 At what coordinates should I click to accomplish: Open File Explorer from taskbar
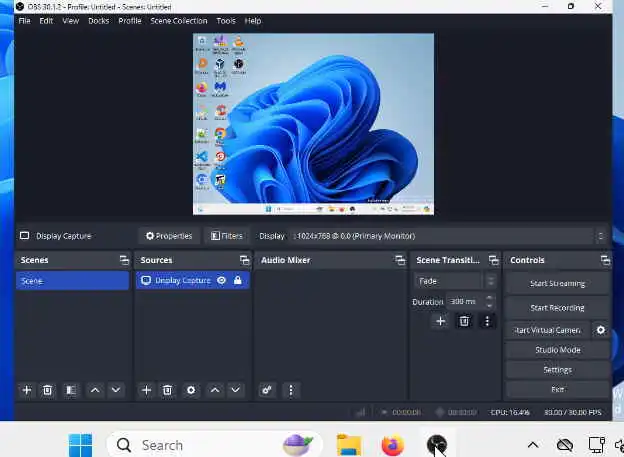[x=349, y=445]
